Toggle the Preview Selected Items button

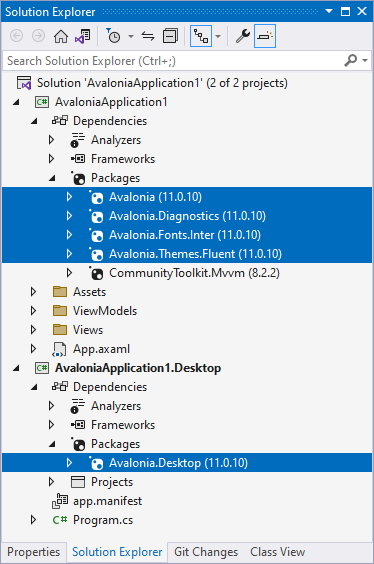point(265,36)
